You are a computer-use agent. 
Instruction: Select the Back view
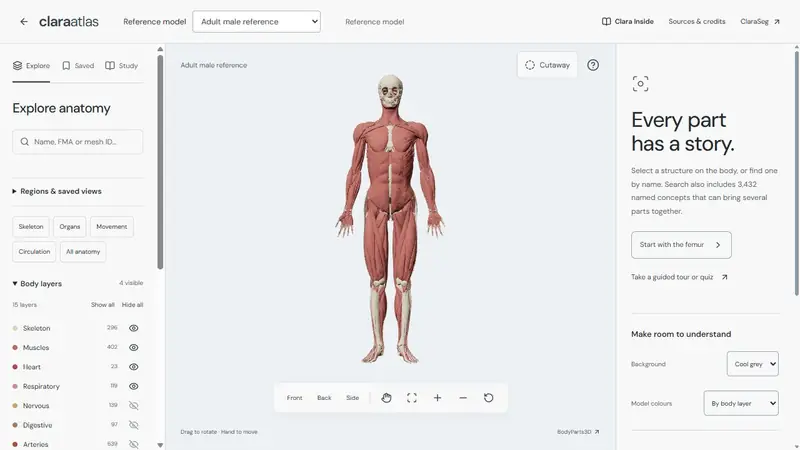[x=324, y=397]
